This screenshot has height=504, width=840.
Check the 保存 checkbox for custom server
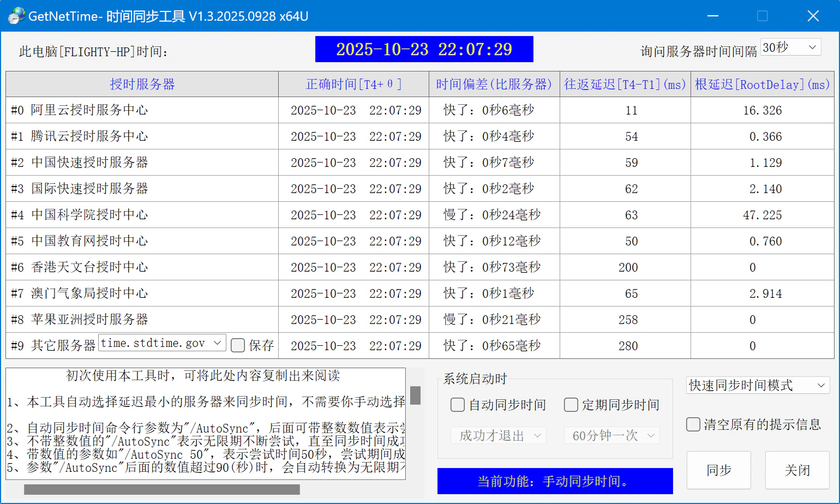pyautogui.click(x=238, y=345)
